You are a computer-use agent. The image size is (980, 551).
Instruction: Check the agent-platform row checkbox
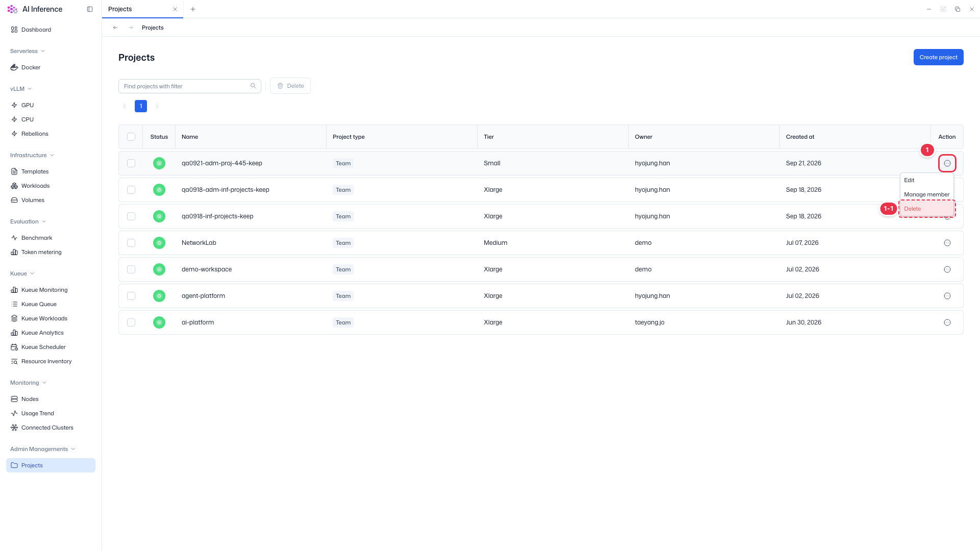pyautogui.click(x=131, y=296)
